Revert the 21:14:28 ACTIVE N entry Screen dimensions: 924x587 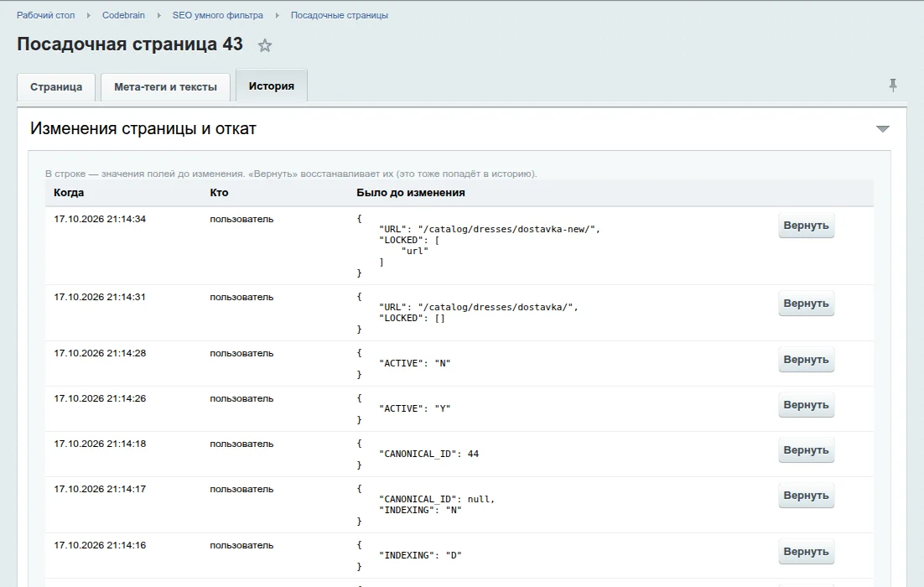coord(806,360)
